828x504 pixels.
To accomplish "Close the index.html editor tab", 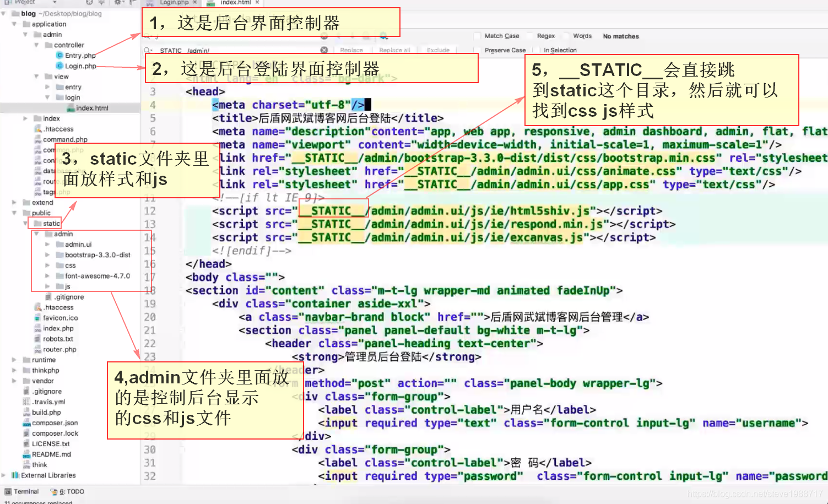I will [257, 3].
